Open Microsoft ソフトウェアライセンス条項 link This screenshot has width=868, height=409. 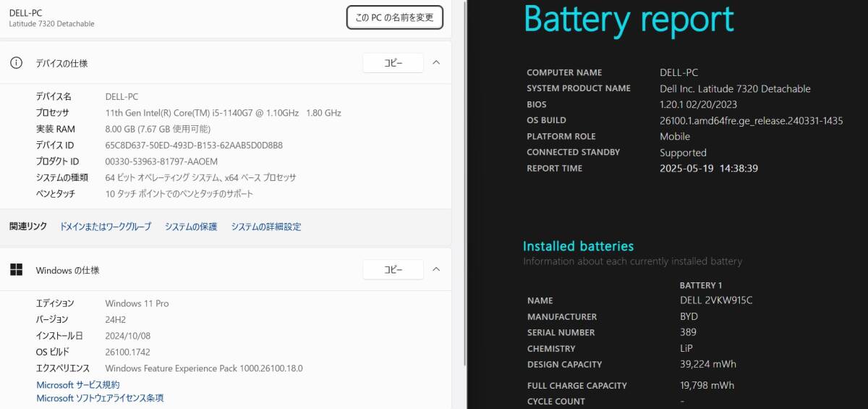(100, 398)
